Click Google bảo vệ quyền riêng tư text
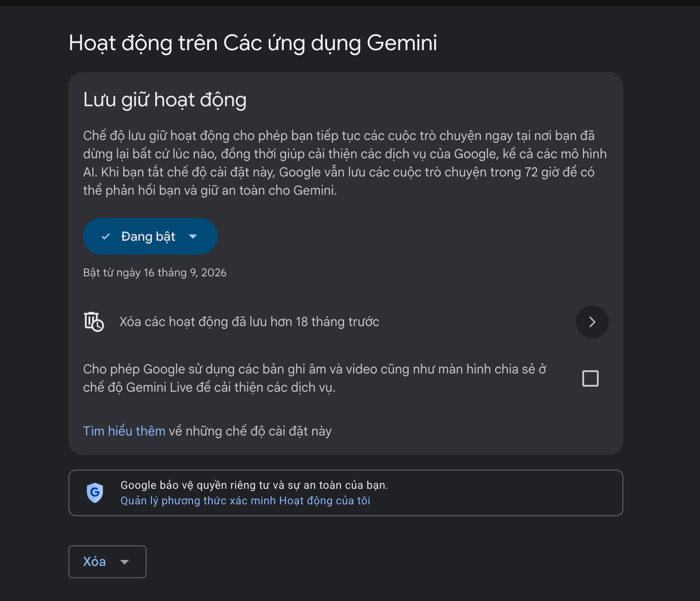 coord(254,485)
